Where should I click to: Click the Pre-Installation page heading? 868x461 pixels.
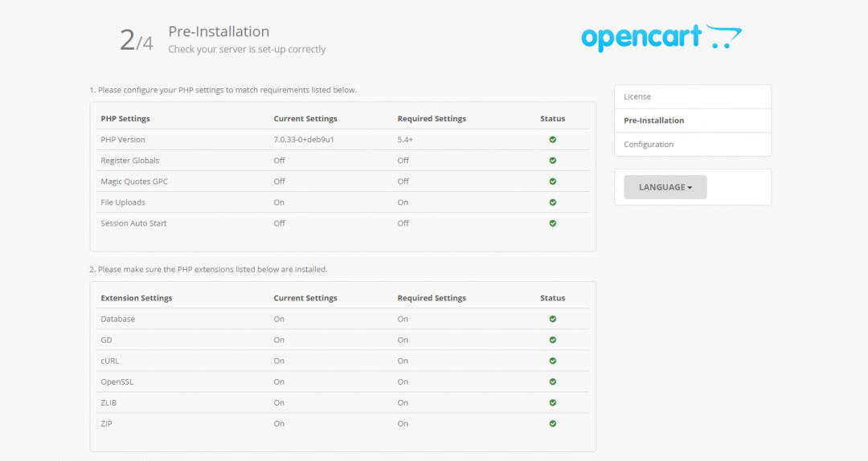[219, 31]
